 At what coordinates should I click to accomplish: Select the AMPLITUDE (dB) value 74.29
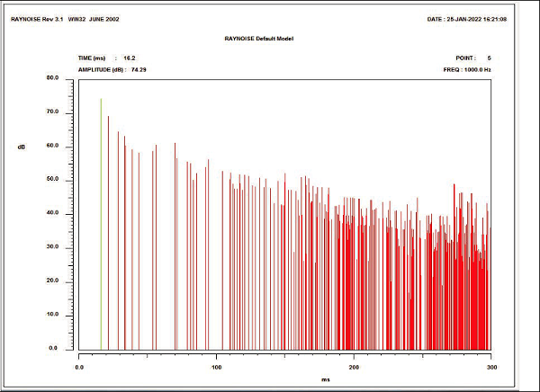point(139,68)
